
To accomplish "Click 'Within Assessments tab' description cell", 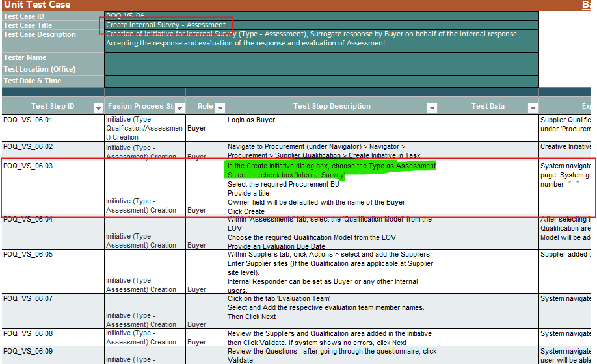I will [332, 233].
